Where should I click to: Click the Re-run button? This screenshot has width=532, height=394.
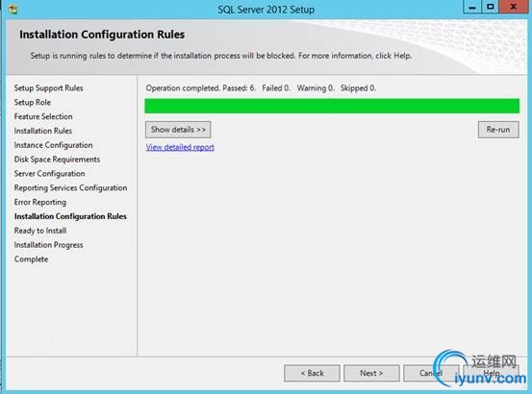click(498, 130)
